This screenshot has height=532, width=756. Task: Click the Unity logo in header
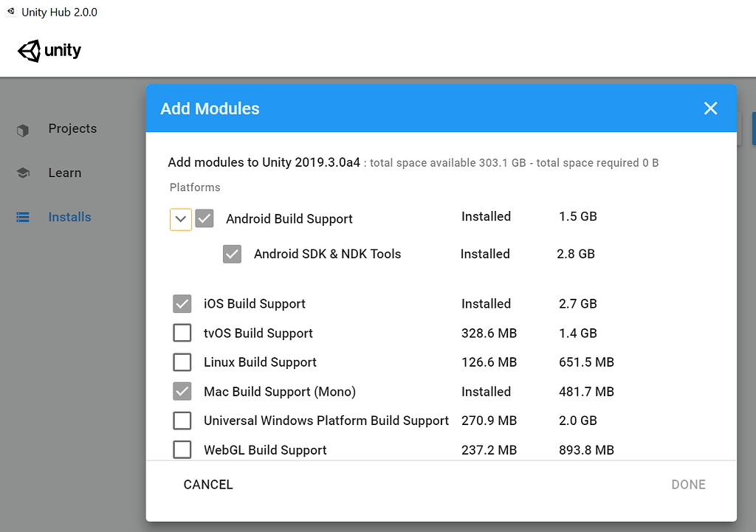click(49, 51)
